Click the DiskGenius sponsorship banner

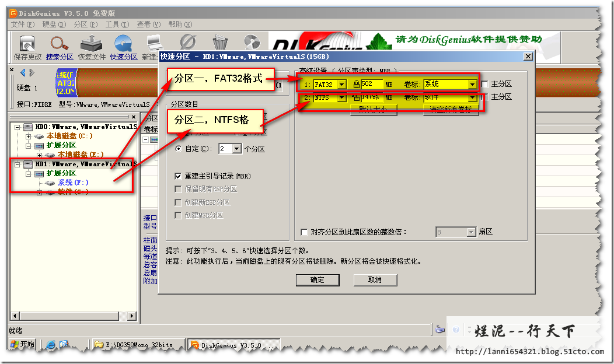click(415, 47)
